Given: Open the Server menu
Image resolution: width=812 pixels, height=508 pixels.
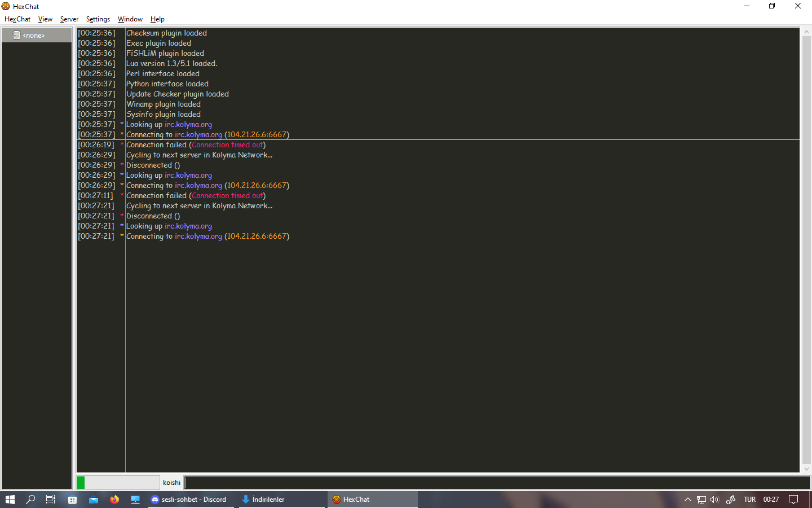Looking at the screenshot, I should [x=69, y=19].
